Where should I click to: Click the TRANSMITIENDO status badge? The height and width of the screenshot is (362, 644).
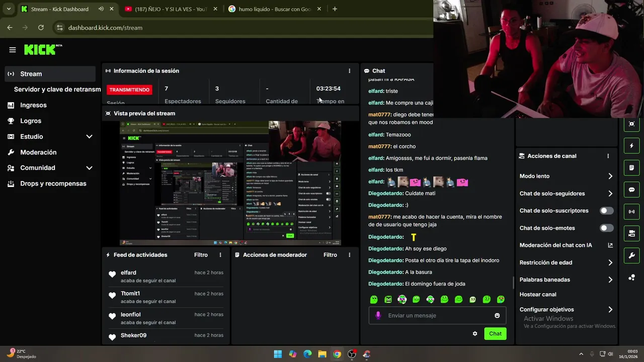[129, 89]
